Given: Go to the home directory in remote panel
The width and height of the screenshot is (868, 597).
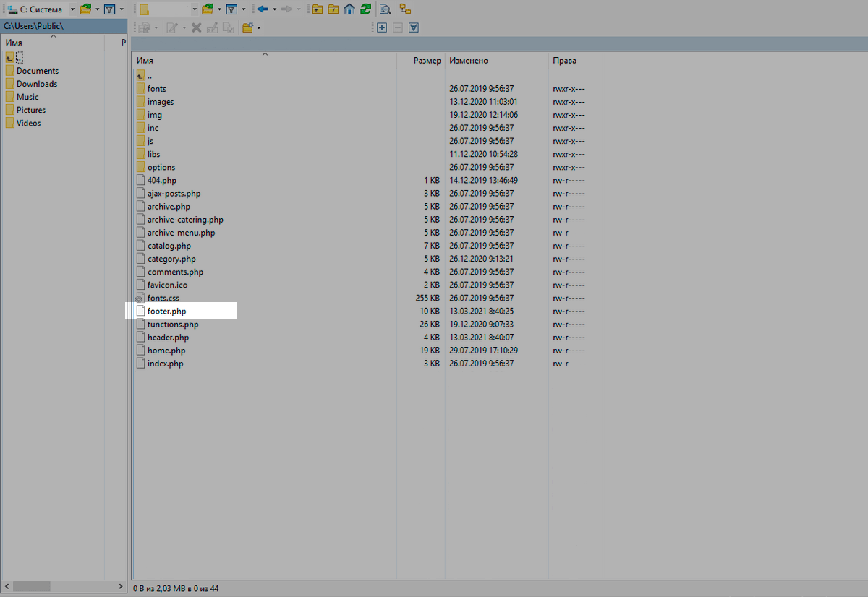Looking at the screenshot, I should tap(349, 9).
